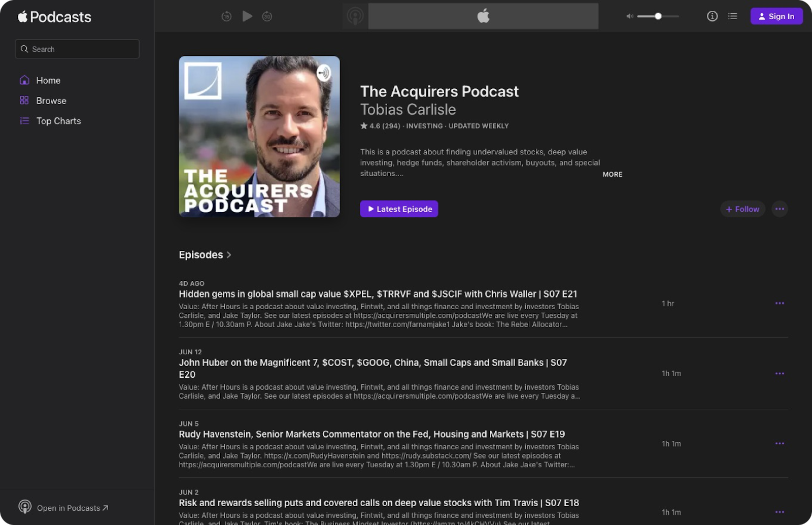Open Top Charts in sidebar
Screen dimensions: 812x525
58,121
